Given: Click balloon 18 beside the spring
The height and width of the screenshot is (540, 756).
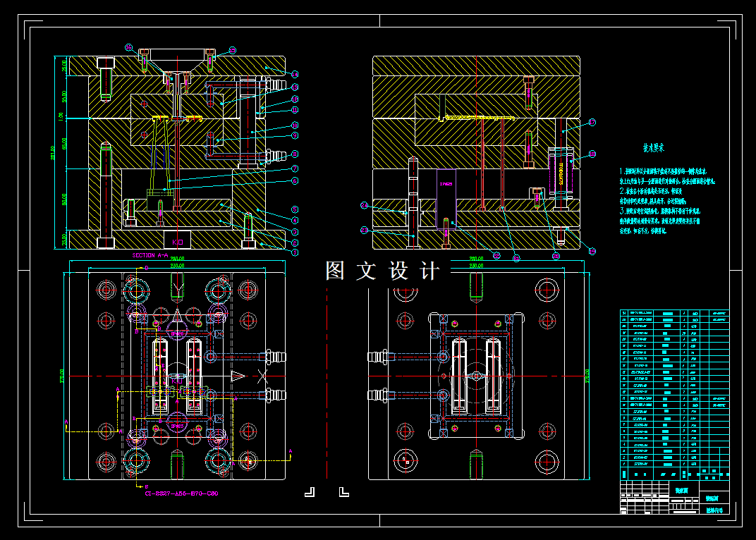Looking at the screenshot, I should (x=592, y=154).
